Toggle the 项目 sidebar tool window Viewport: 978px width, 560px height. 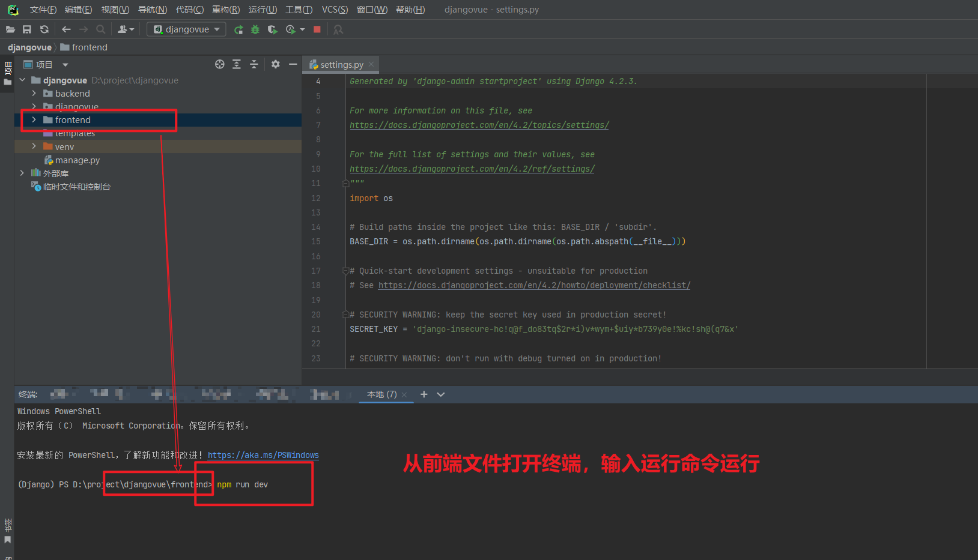click(8, 73)
